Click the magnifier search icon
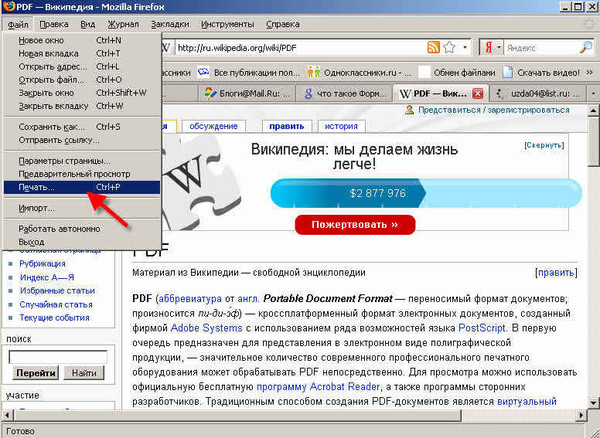 tap(585, 47)
